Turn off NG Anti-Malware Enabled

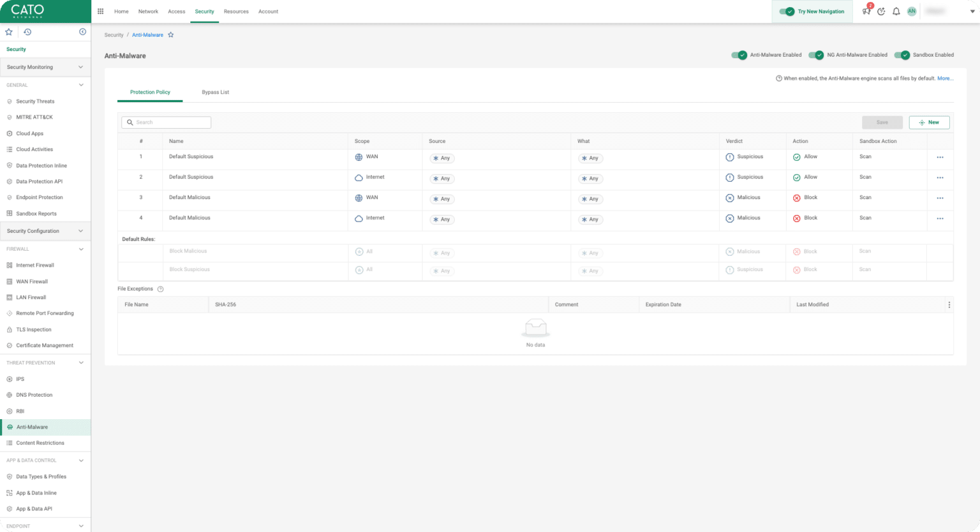[x=816, y=55]
